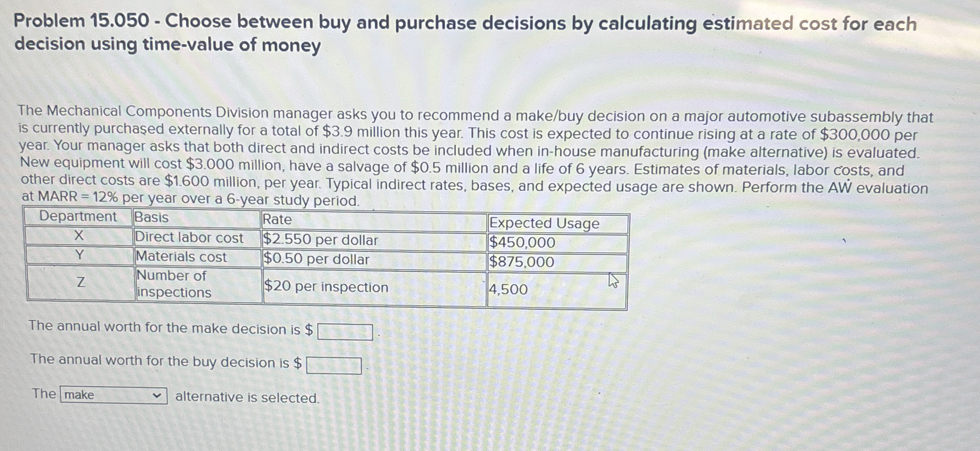Click the Materials cost cell
980x451 pixels.
tap(181, 257)
